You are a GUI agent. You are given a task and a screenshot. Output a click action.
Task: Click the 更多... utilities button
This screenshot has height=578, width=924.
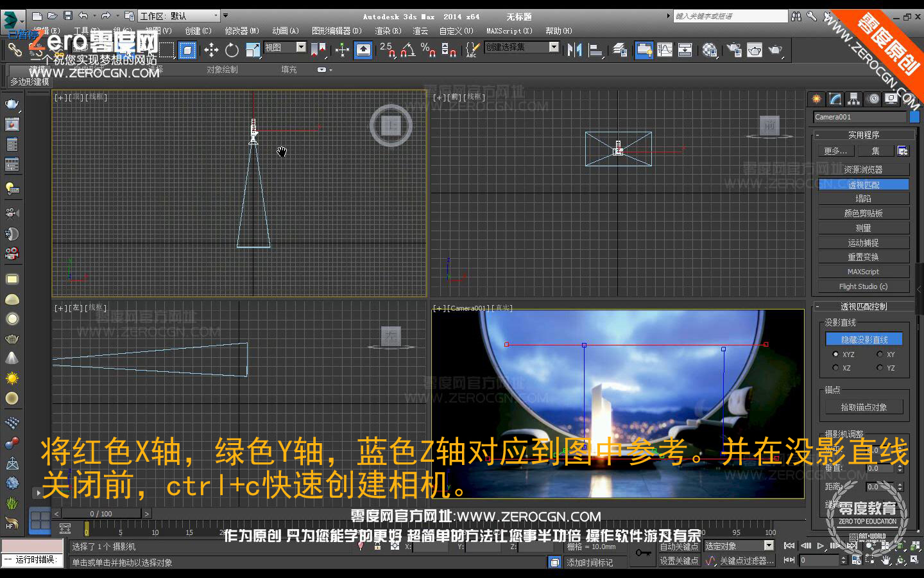pyautogui.click(x=835, y=151)
